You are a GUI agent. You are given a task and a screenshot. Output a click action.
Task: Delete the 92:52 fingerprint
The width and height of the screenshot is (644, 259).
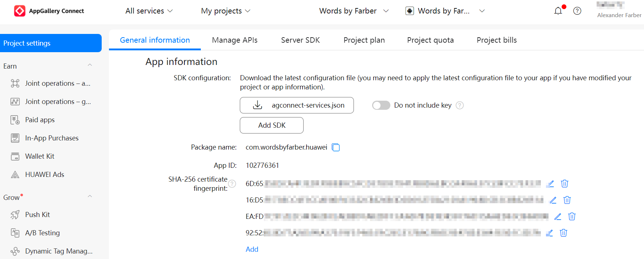click(x=563, y=233)
